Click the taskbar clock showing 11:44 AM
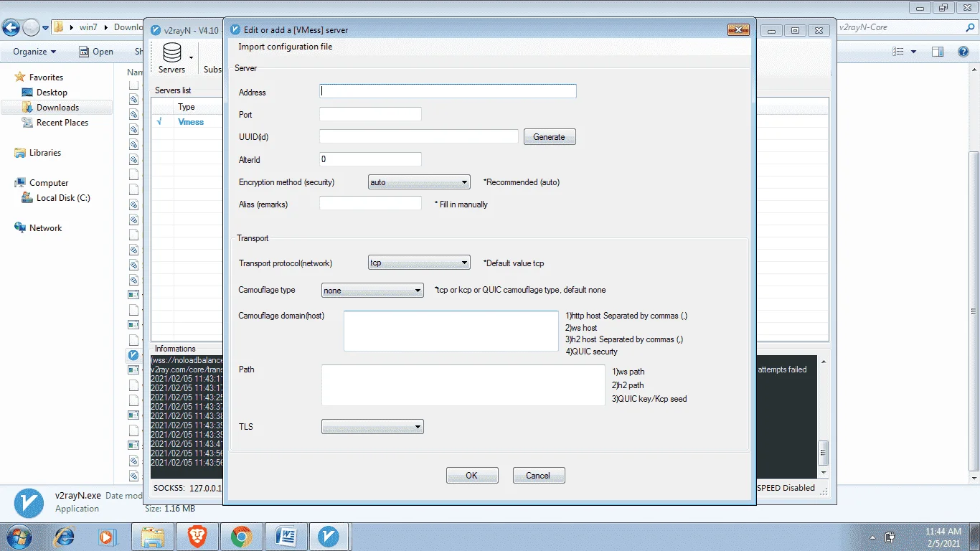 coord(943,537)
